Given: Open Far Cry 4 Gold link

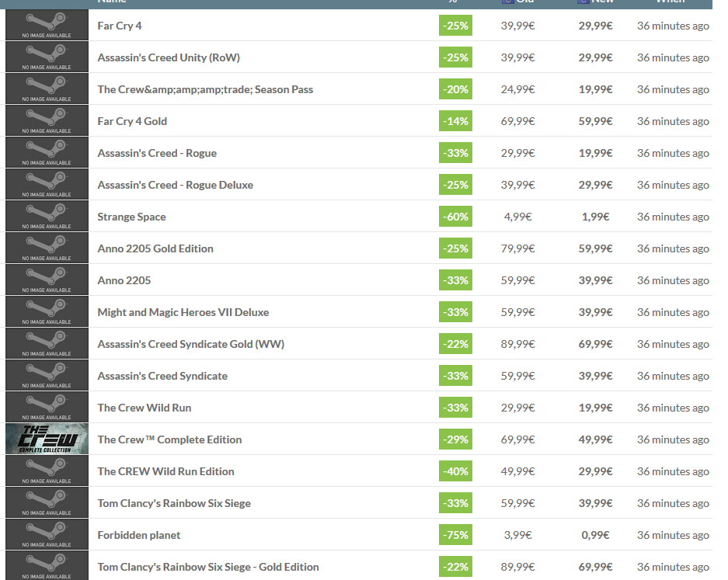Looking at the screenshot, I should (132, 122).
